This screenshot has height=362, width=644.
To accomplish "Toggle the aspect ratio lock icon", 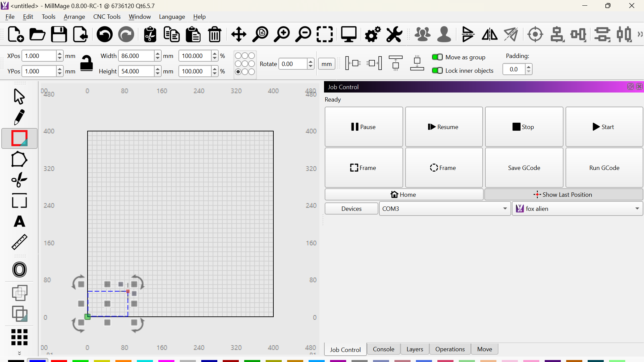I will coord(87,63).
